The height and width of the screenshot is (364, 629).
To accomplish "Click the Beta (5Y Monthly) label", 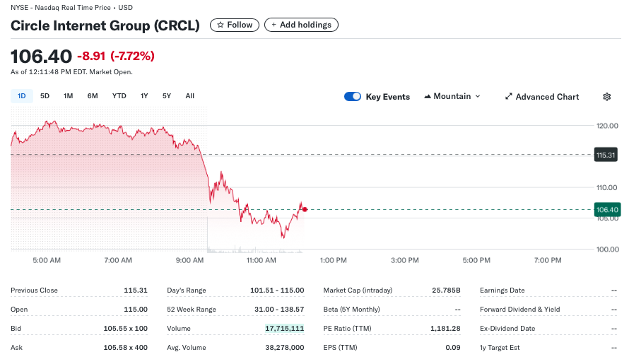I will tap(351, 310).
